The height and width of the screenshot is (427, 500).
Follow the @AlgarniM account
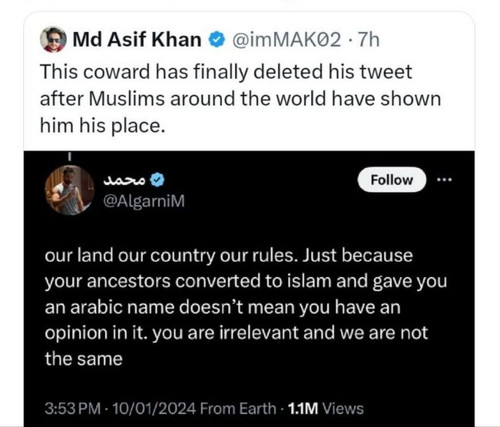point(392,180)
